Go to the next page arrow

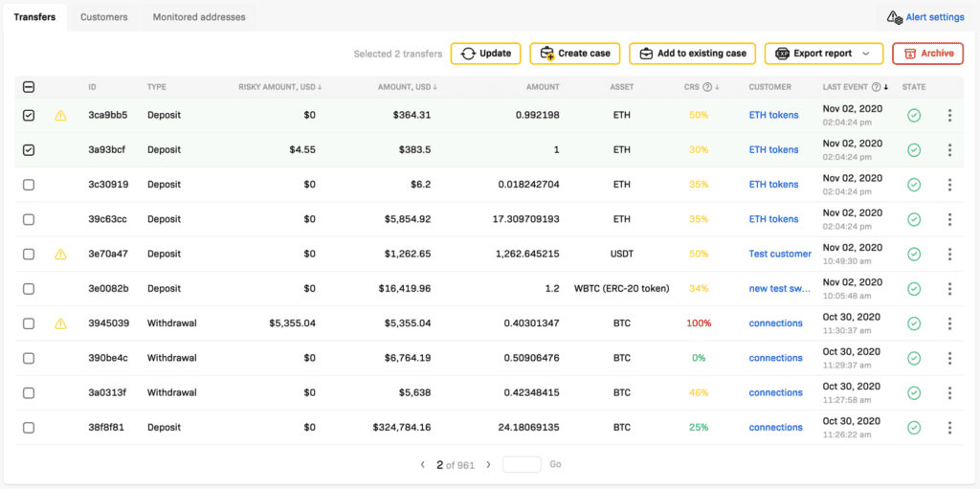(488, 465)
